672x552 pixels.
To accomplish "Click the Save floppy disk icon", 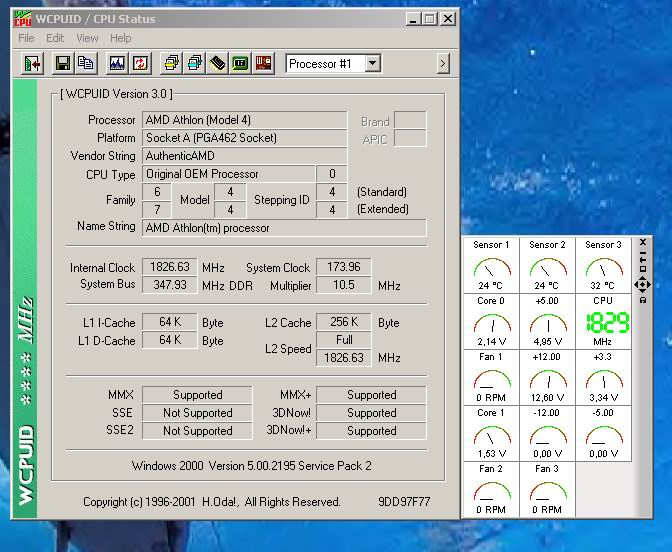I will pos(63,64).
